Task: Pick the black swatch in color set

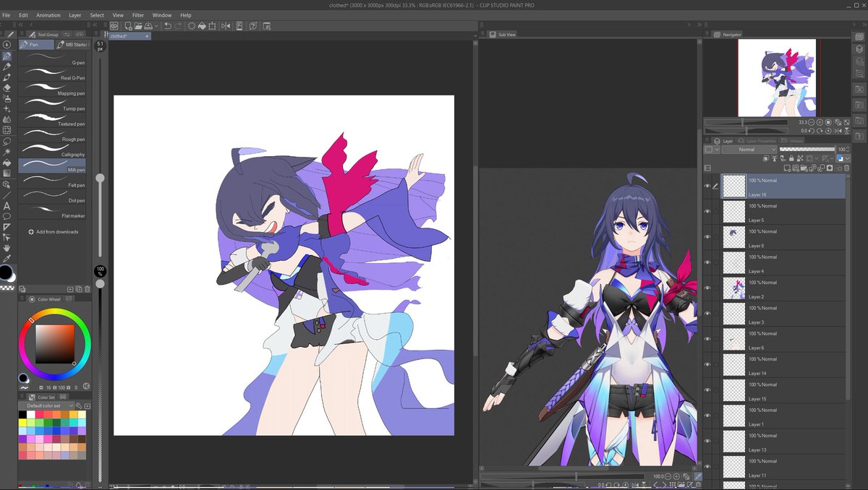Action: tap(22, 414)
